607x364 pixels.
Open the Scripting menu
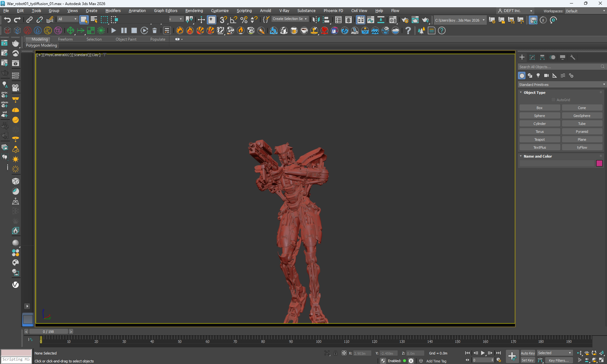coord(244,11)
